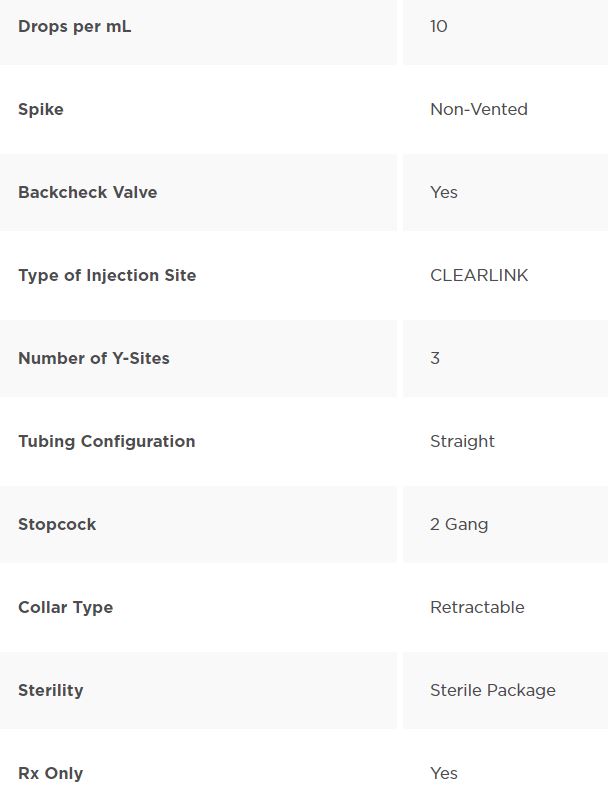The height and width of the screenshot is (798, 608).
Task: Select the 2 Gang value
Action: [x=459, y=524]
